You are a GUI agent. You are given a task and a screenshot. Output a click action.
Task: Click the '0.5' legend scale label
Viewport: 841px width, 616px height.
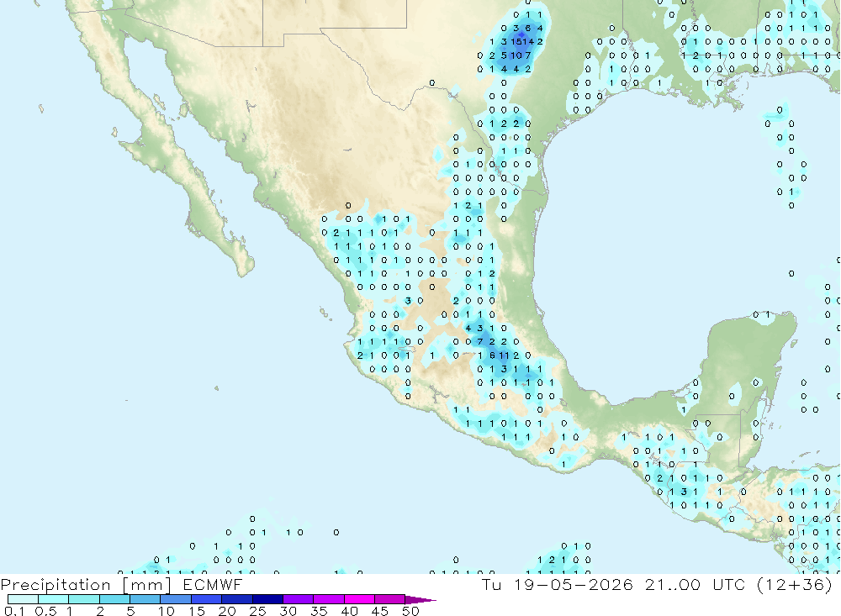tap(45, 611)
